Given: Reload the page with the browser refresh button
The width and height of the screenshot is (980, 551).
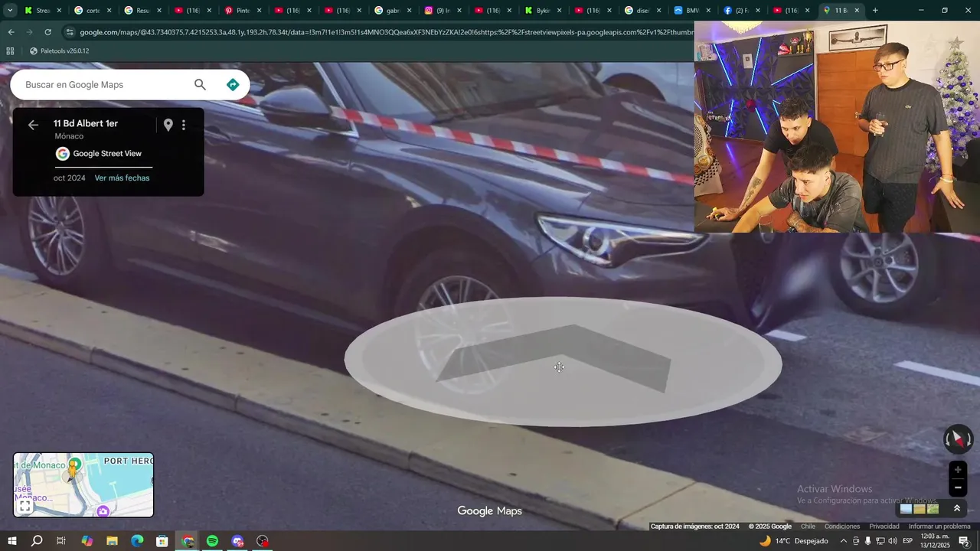Looking at the screenshot, I should [47, 32].
